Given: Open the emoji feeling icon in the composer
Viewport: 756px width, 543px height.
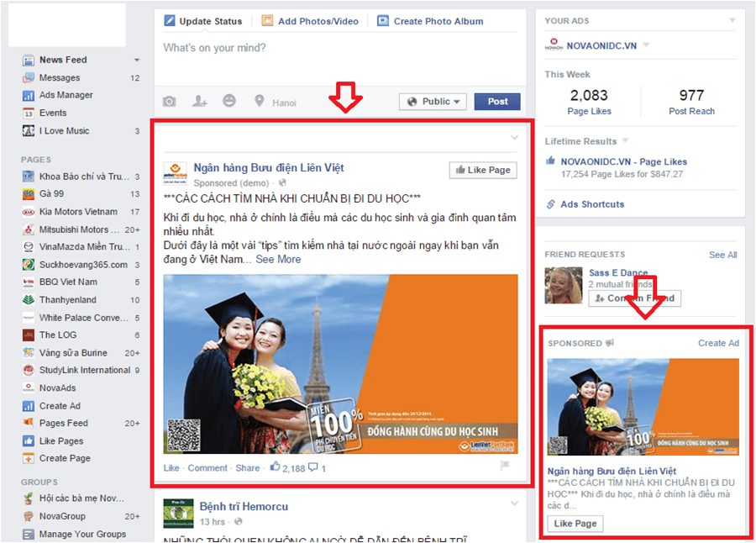Looking at the screenshot, I should click(228, 101).
